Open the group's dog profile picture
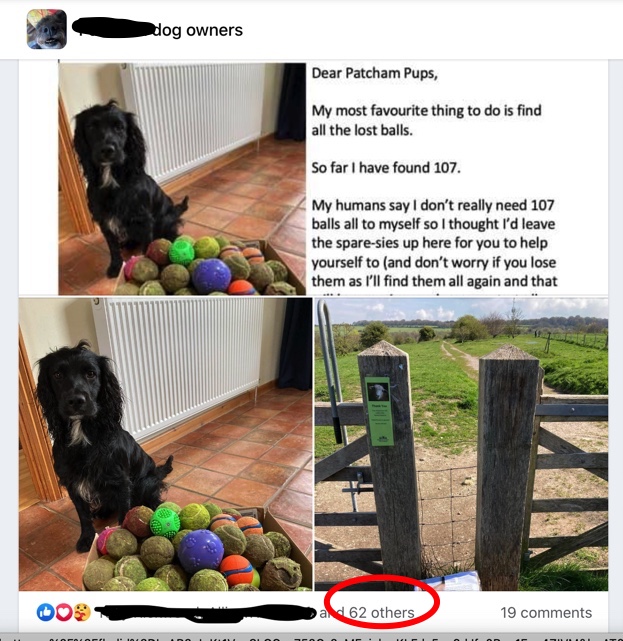 47,29
